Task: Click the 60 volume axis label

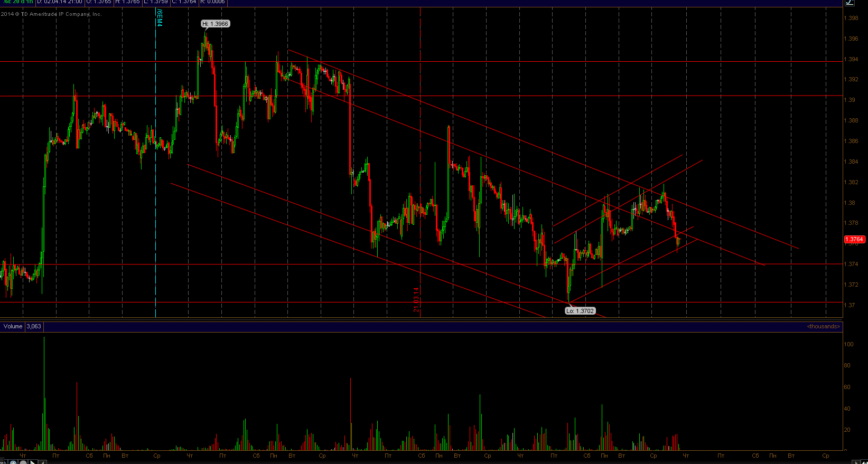Action: coord(847,387)
